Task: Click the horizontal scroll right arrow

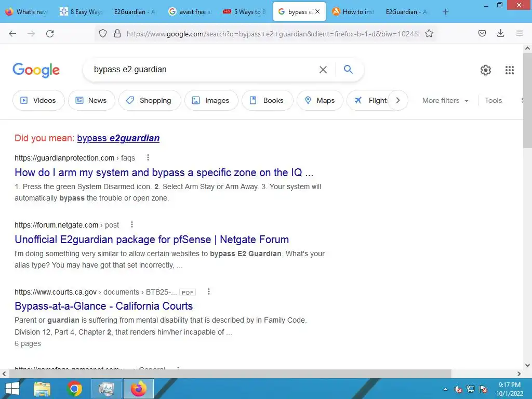Action: coord(519,374)
